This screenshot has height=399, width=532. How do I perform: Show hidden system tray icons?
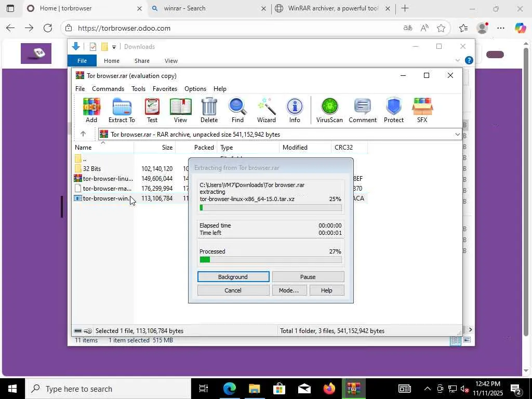point(428,389)
